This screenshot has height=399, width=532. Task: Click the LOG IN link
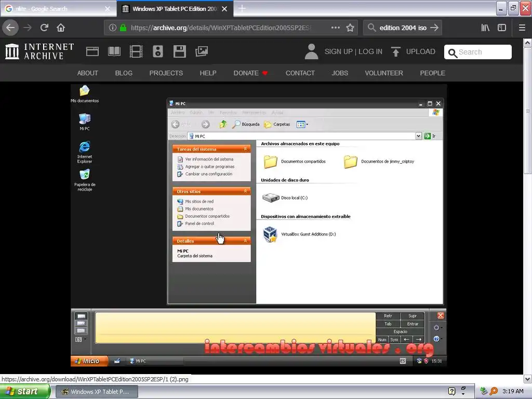(x=370, y=51)
